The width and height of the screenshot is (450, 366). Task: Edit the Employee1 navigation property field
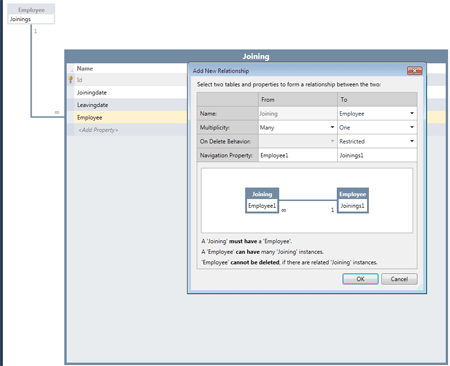pyautogui.click(x=298, y=155)
